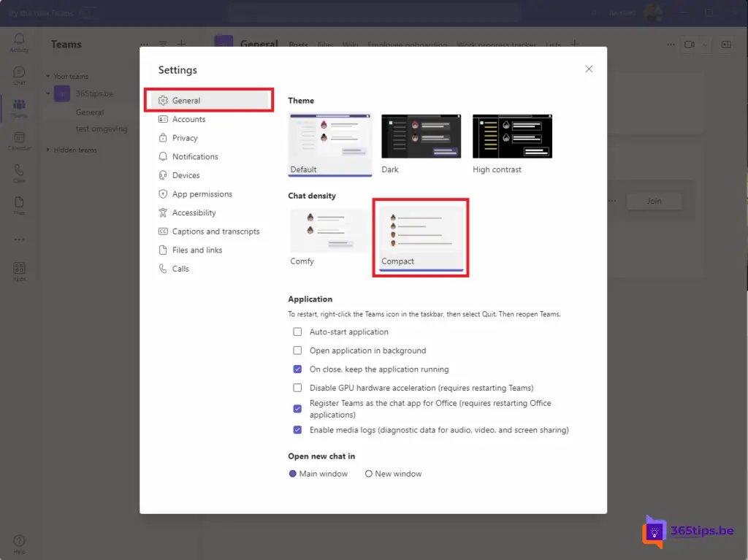Open Calendar in Teams left rail

[19, 141]
